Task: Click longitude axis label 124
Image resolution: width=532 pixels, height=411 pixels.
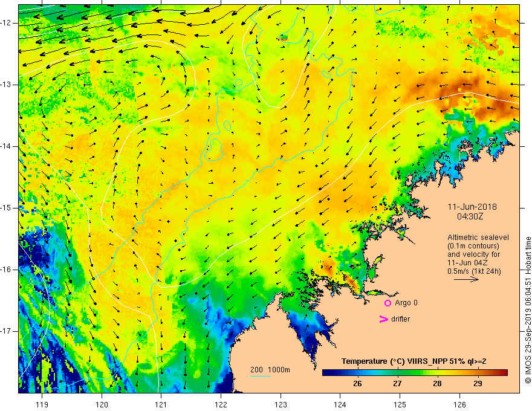Action: (340, 404)
